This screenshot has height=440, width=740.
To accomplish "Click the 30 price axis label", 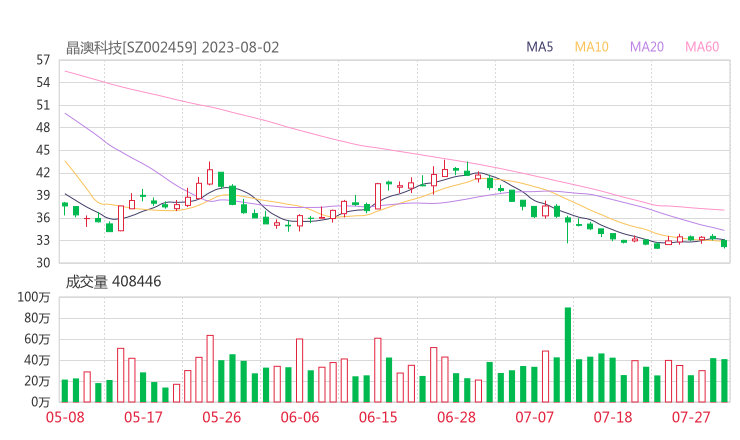I will [x=43, y=262].
